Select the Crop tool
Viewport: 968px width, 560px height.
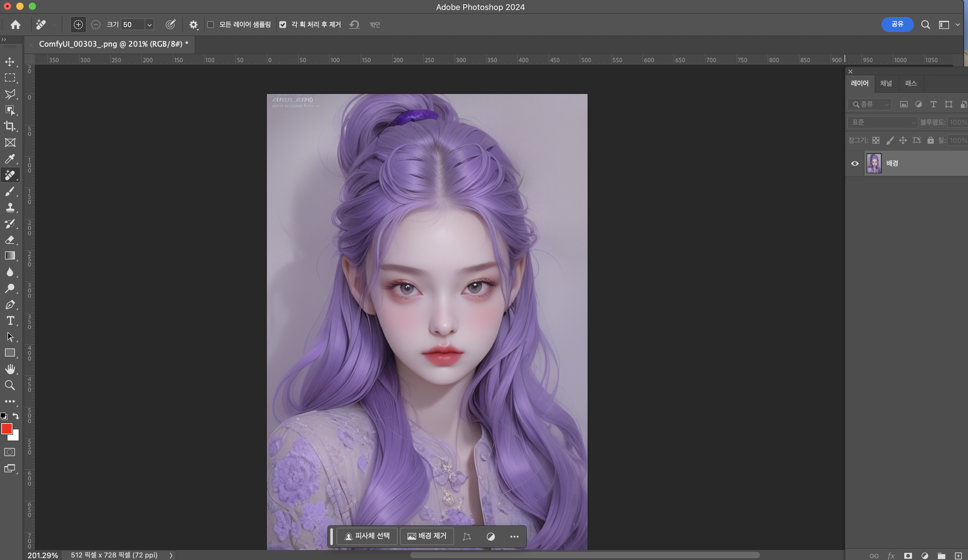10,126
